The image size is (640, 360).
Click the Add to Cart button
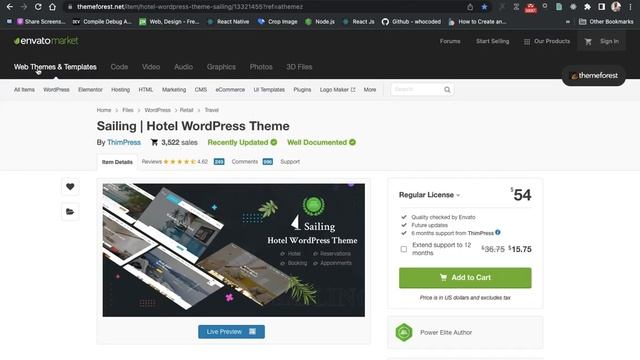point(465,278)
